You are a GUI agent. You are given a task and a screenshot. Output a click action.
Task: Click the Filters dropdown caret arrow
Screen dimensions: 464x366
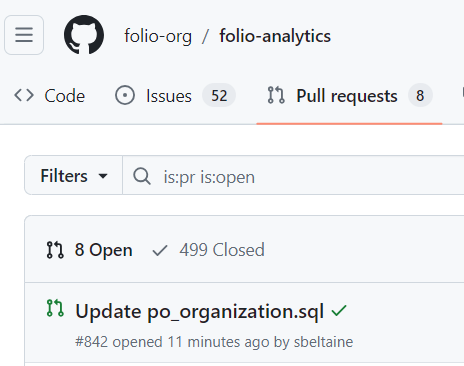click(103, 176)
